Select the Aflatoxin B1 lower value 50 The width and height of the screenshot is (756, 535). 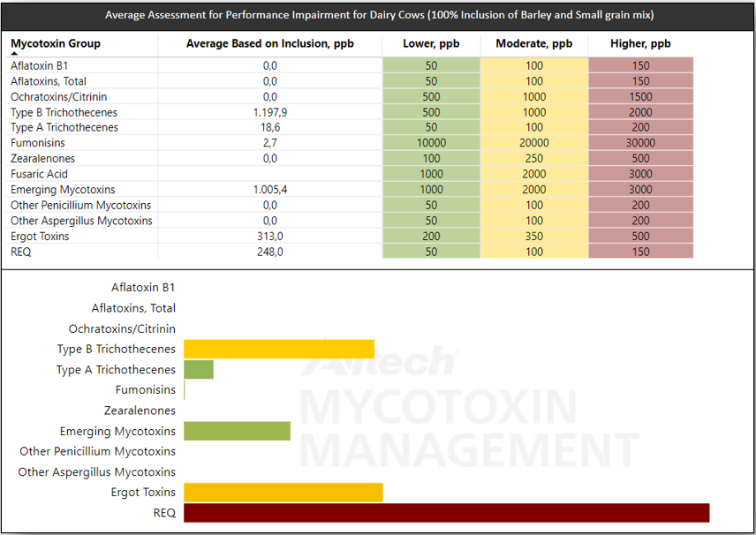[431, 65]
